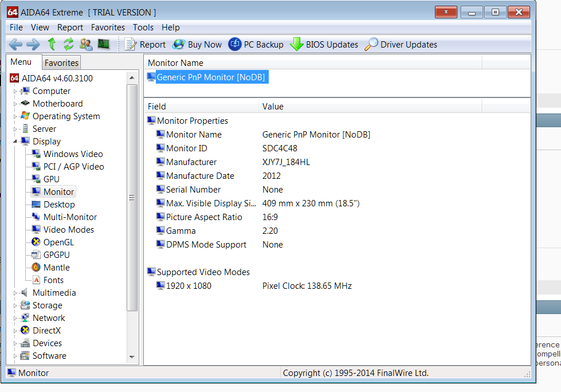This screenshot has height=392, width=561.
Task: Select the 1920 x 1080 video mode row
Action: 189,286
